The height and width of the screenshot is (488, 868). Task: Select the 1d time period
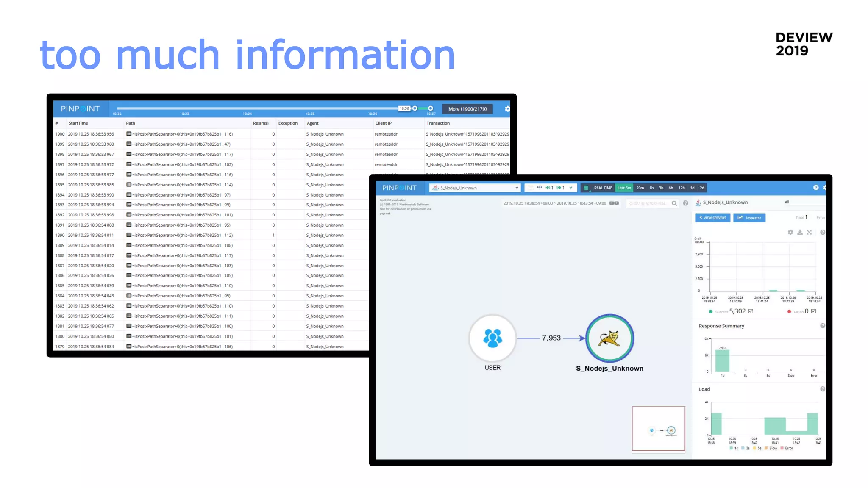pos(692,188)
